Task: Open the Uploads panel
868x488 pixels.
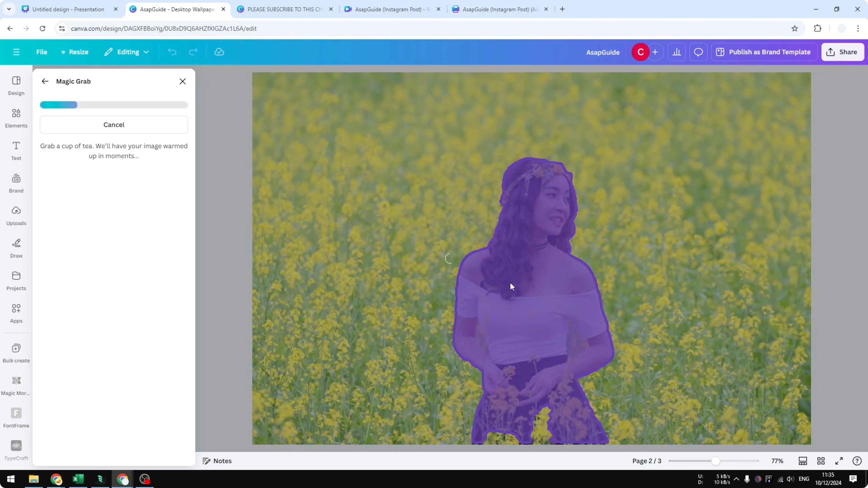Action: [16, 215]
